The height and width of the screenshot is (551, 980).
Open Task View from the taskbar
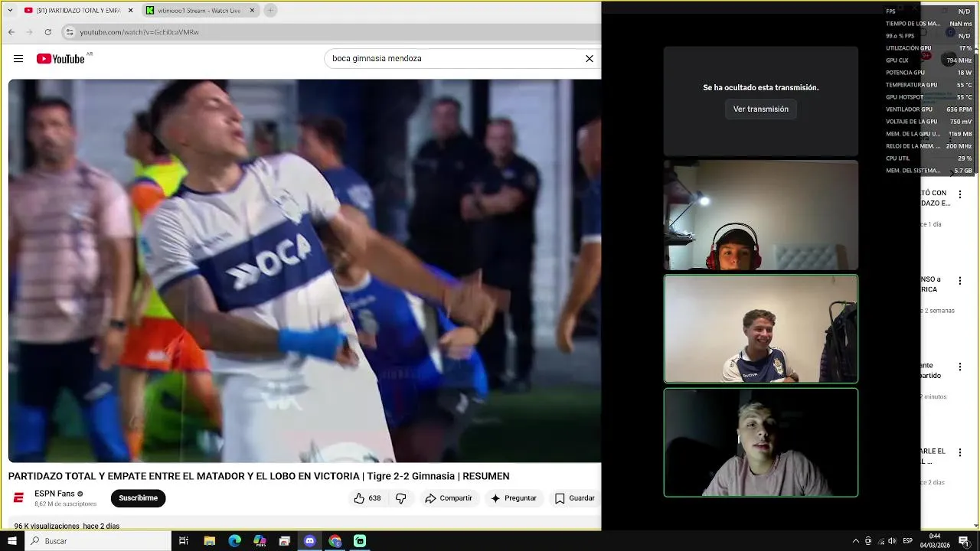pos(184,541)
